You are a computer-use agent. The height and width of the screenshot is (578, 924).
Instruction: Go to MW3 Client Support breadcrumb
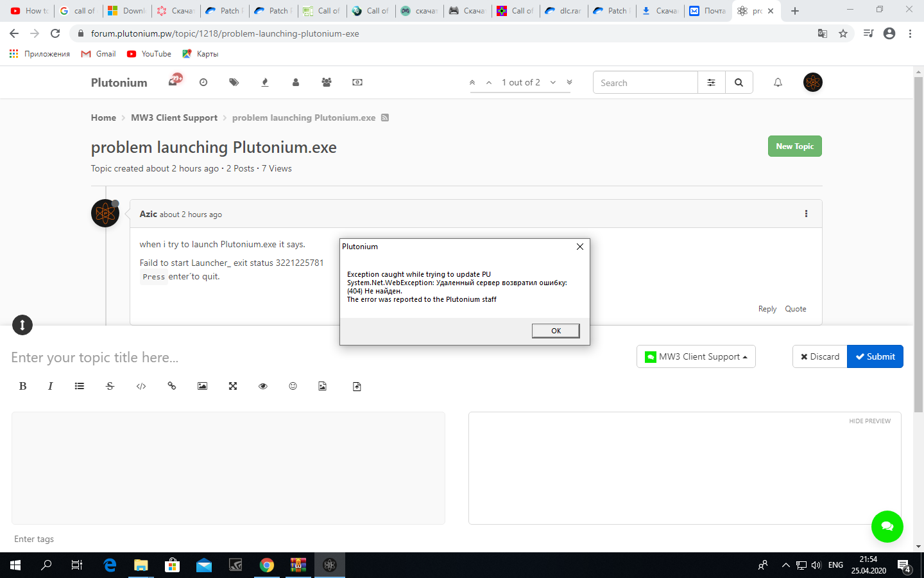[174, 118]
